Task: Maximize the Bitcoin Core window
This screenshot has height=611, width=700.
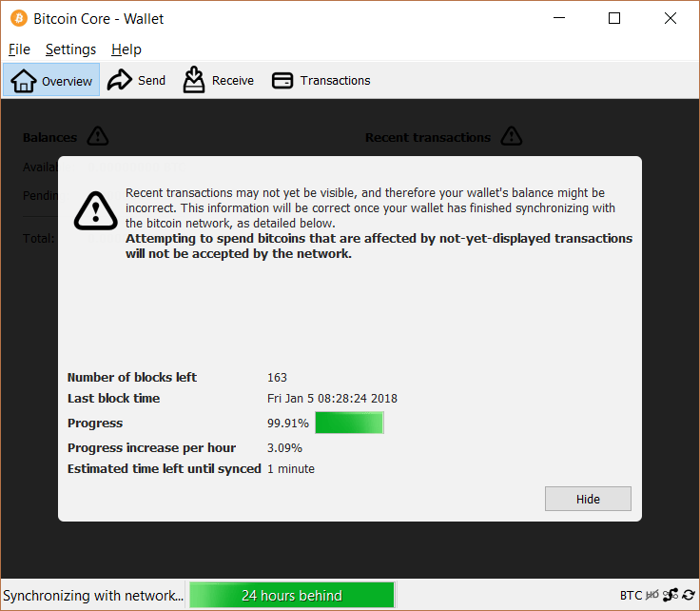Action: point(614,18)
